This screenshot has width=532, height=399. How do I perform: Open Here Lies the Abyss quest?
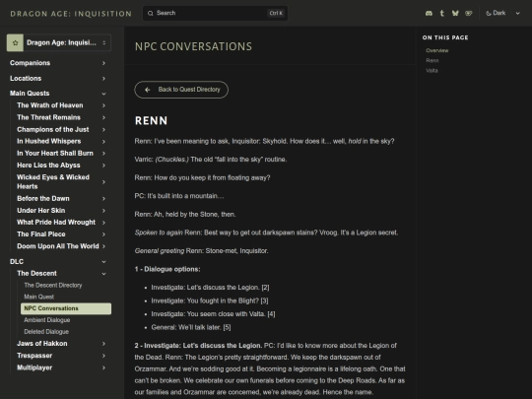[48, 166]
